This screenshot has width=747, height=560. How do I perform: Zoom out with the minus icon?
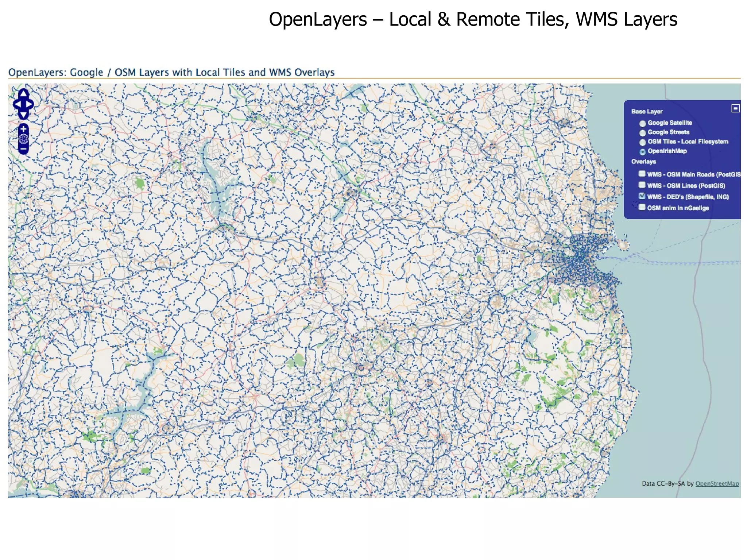click(x=23, y=149)
